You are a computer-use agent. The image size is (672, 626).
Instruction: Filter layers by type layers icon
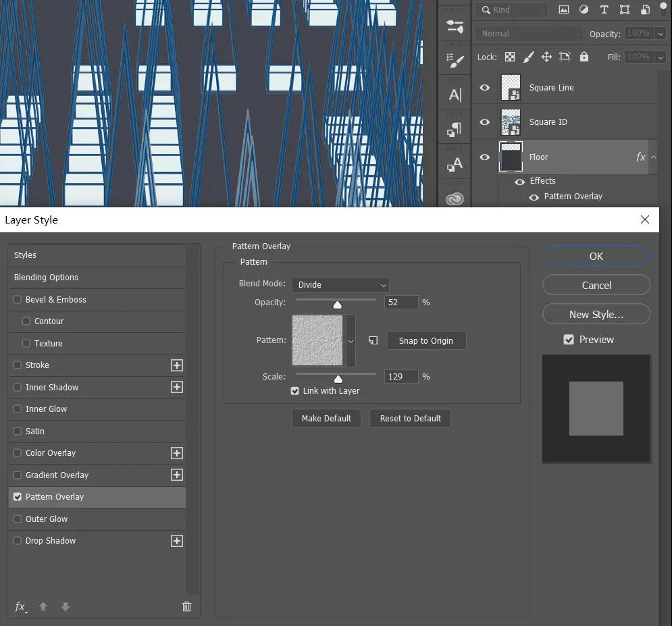(604, 10)
